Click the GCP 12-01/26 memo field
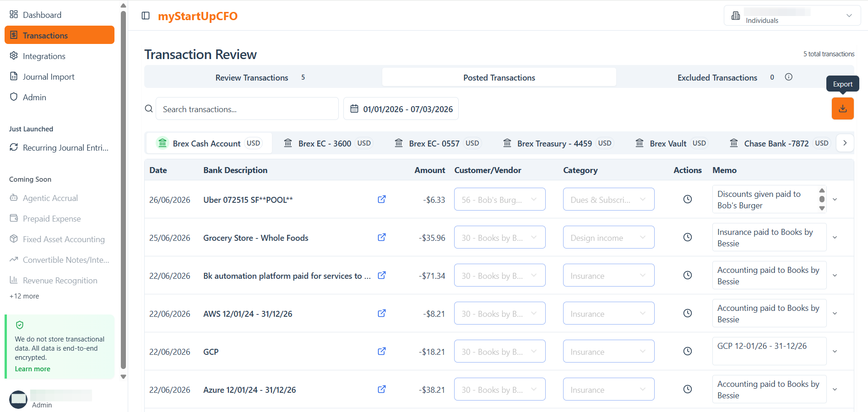 click(x=769, y=351)
